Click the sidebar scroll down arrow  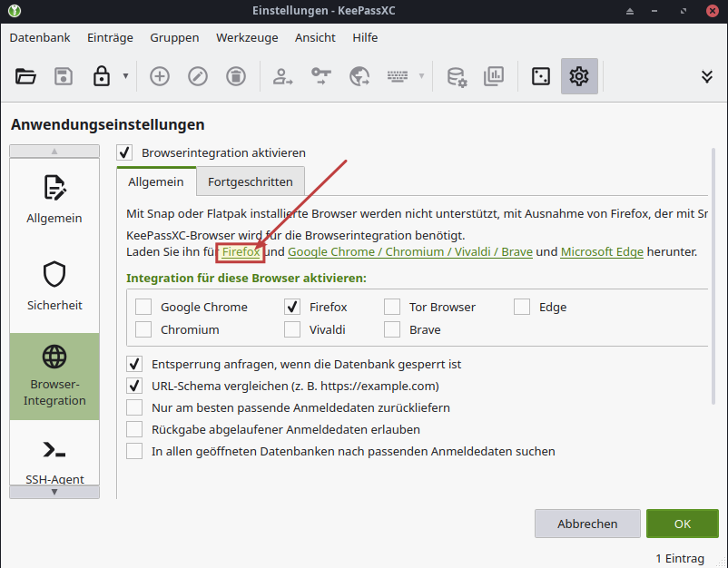tap(54, 492)
